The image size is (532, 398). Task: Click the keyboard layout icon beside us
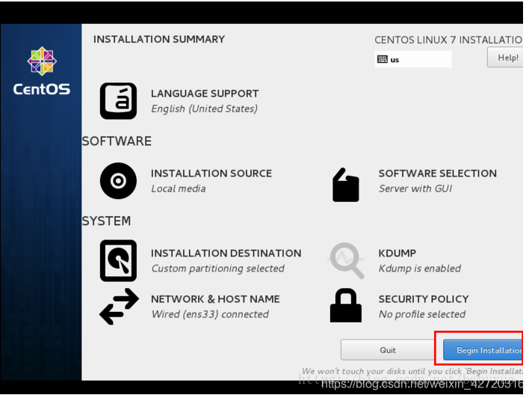[x=383, y=59]
